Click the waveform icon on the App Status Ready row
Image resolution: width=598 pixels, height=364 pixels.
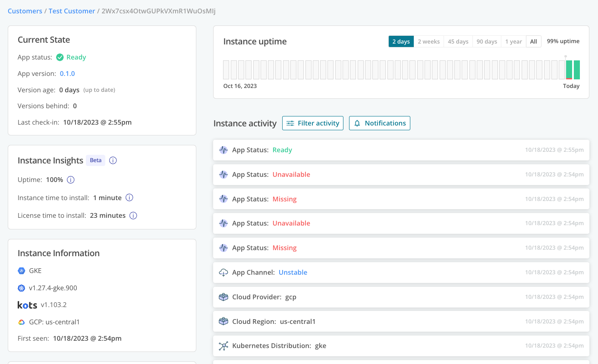pos(223,150)
